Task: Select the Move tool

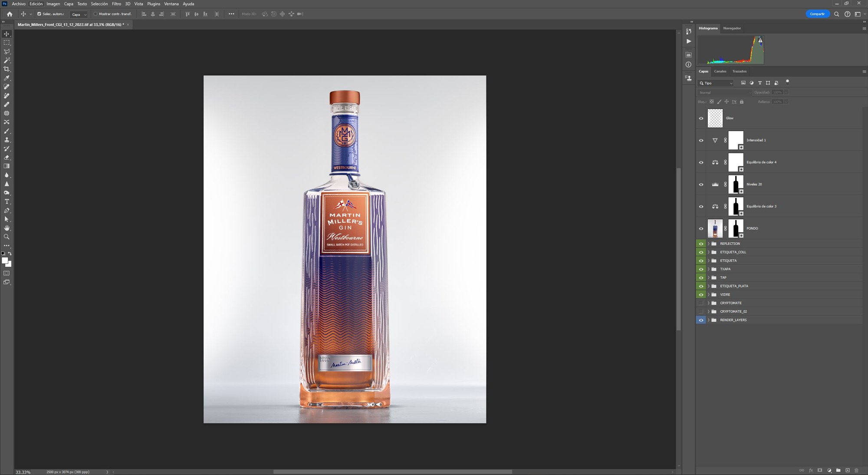Action: pos(7,34)
